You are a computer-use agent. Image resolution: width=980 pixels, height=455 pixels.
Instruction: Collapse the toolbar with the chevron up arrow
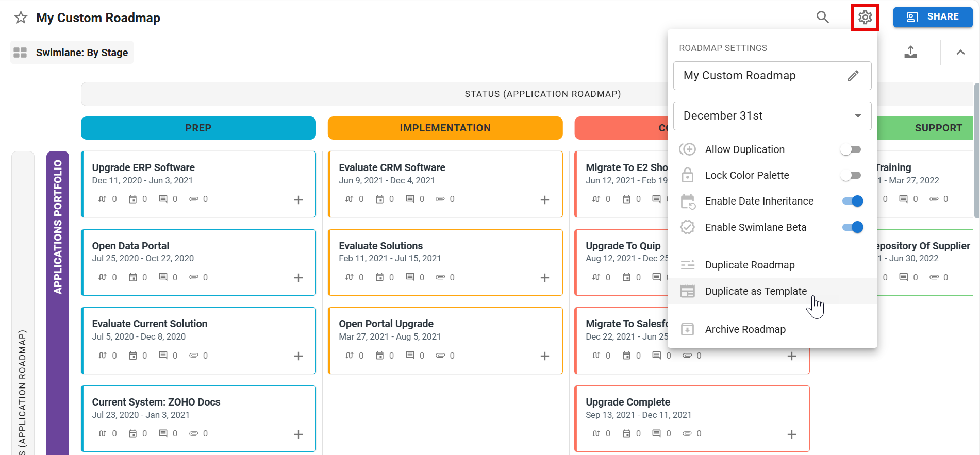tap(960, 52)
